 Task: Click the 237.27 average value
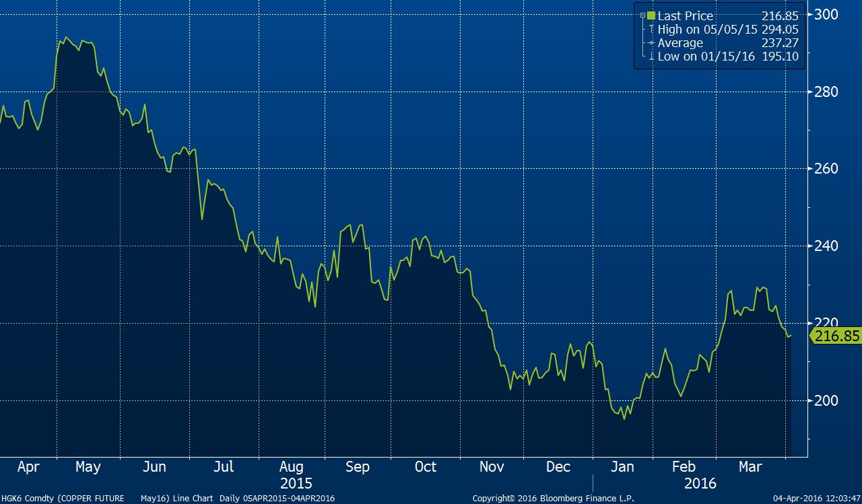coord(778,43)
